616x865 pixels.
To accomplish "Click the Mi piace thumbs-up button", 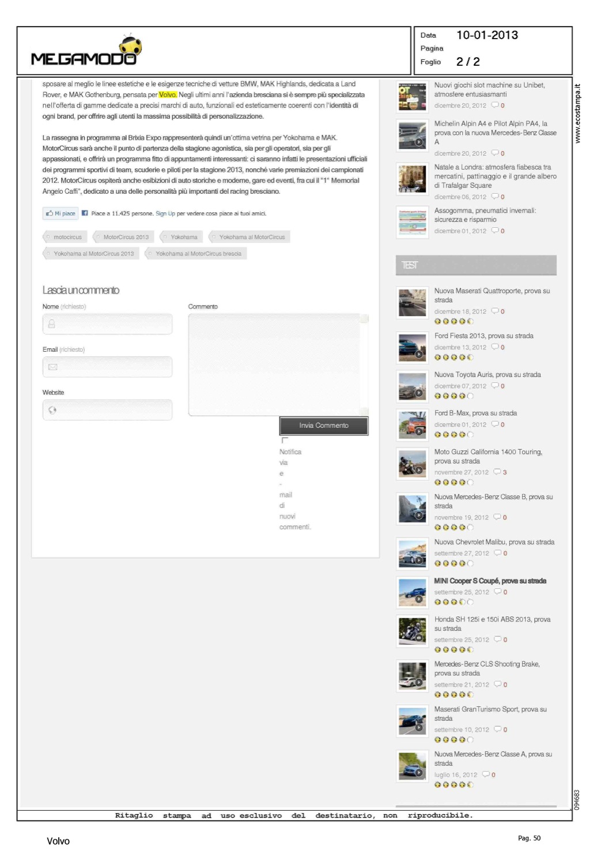I will [x=61, y=213].
